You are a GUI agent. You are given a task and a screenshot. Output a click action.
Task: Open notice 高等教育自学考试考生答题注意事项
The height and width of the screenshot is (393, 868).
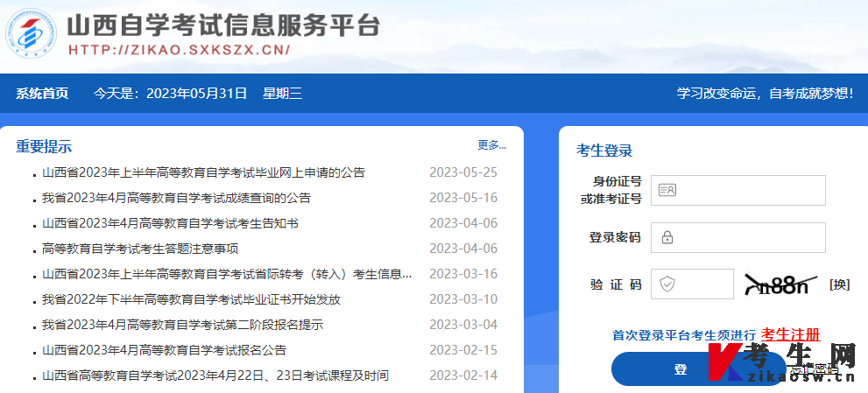(140, 249)
